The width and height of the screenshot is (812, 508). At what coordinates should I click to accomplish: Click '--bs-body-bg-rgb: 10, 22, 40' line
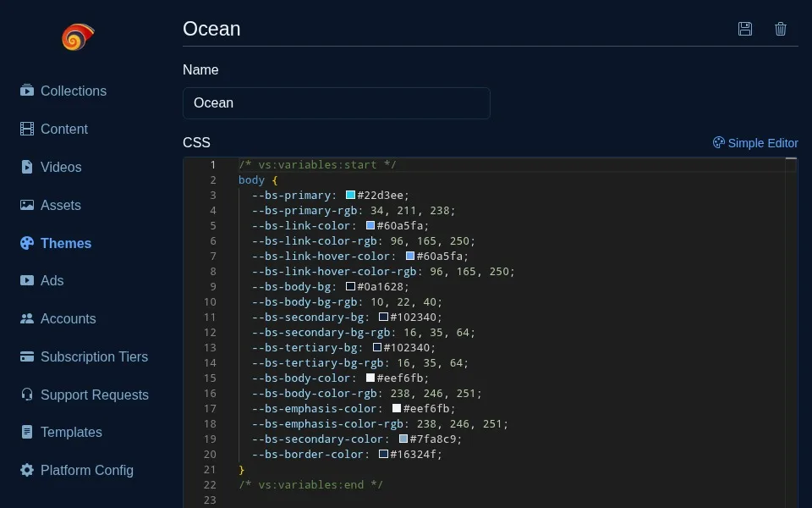[347, 301]
